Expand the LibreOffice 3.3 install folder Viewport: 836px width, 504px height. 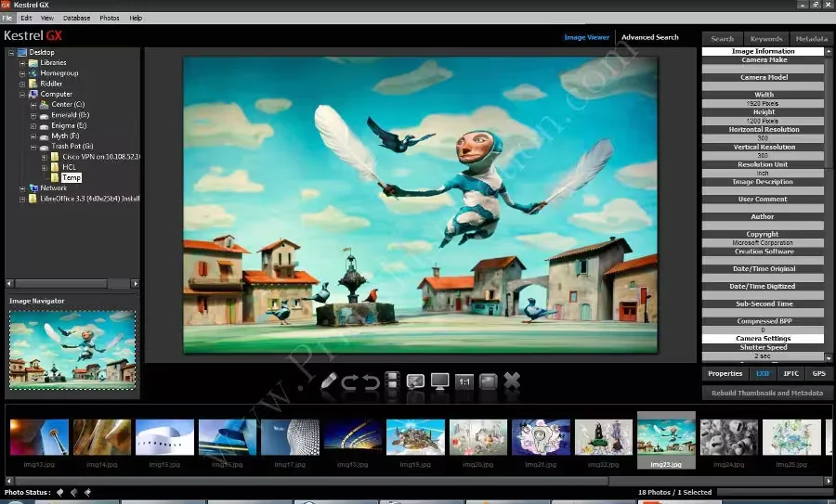click(x=22, y=199)
